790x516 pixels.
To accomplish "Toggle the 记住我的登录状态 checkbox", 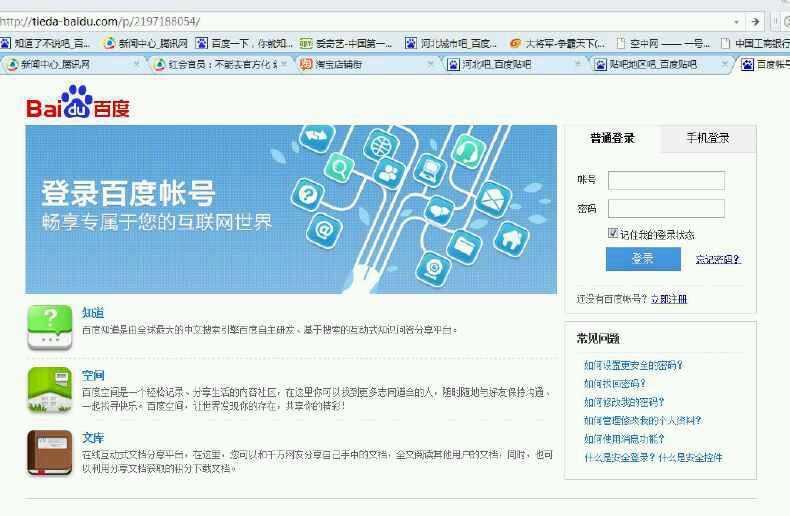I will click(613, 233).
